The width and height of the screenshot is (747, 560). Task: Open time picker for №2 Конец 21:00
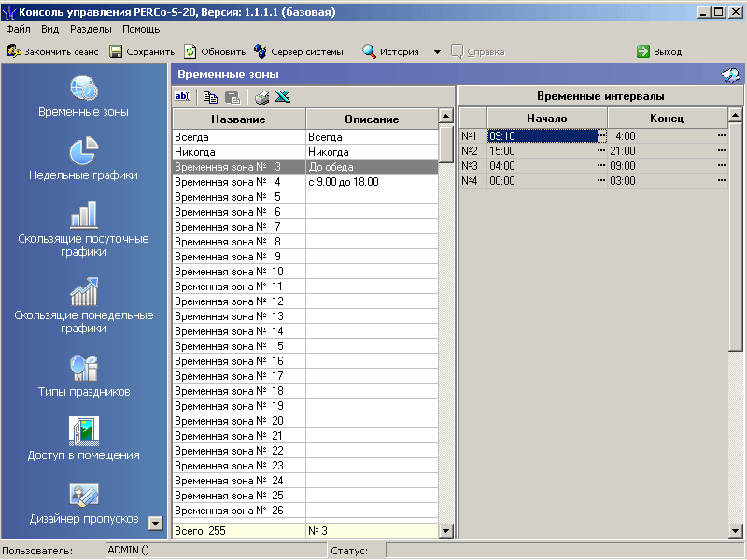722,151
